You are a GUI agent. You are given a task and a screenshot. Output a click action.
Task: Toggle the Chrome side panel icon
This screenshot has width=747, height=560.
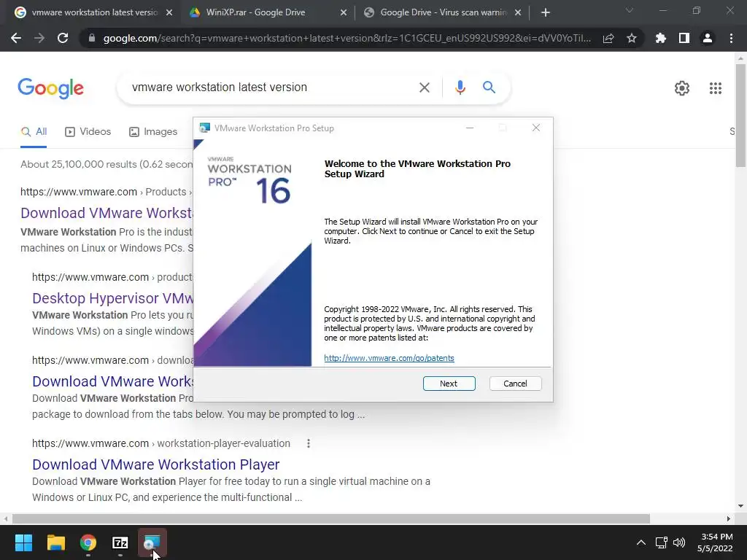click(684, 38)
